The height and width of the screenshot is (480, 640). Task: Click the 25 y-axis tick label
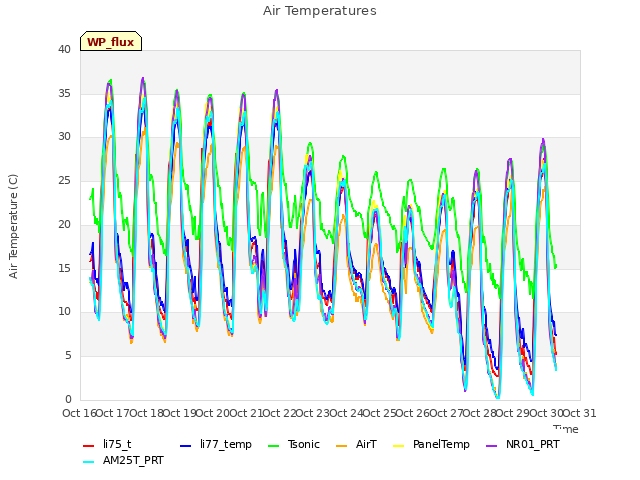[64, 180]
